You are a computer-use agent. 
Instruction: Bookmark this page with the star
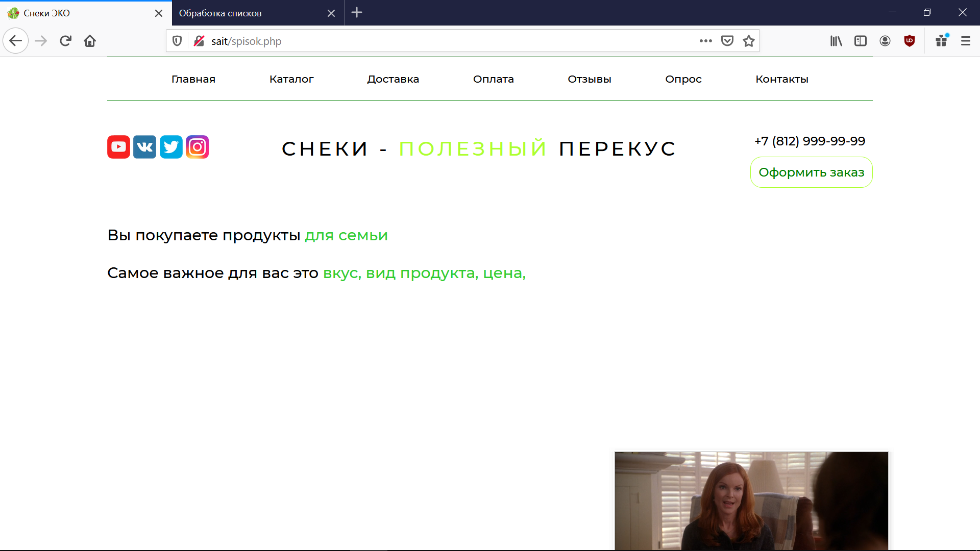(749, 41)
